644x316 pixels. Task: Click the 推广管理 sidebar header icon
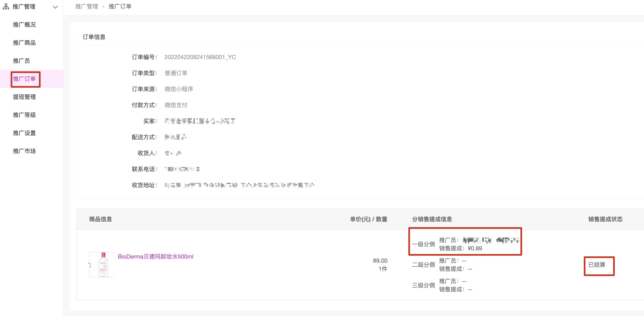6,7
